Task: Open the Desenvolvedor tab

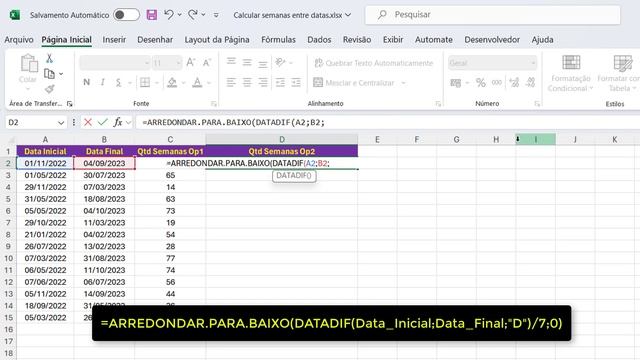Action: click(492, 40)
